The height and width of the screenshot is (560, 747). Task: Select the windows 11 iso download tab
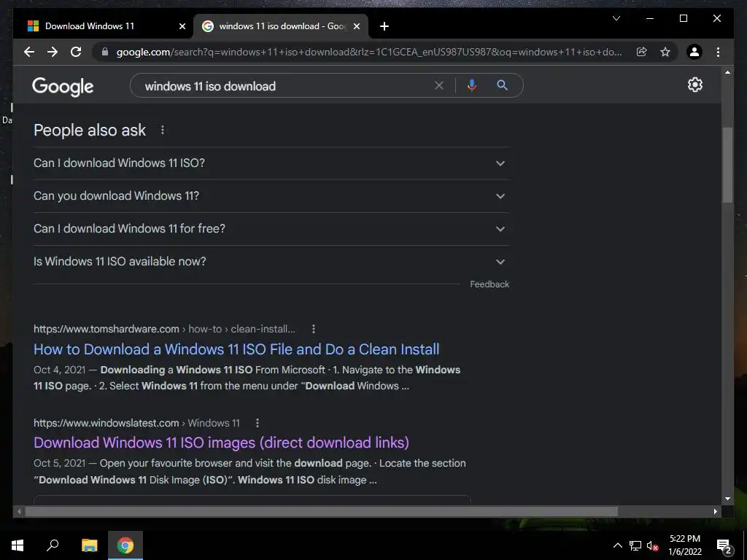click(281, 26)
